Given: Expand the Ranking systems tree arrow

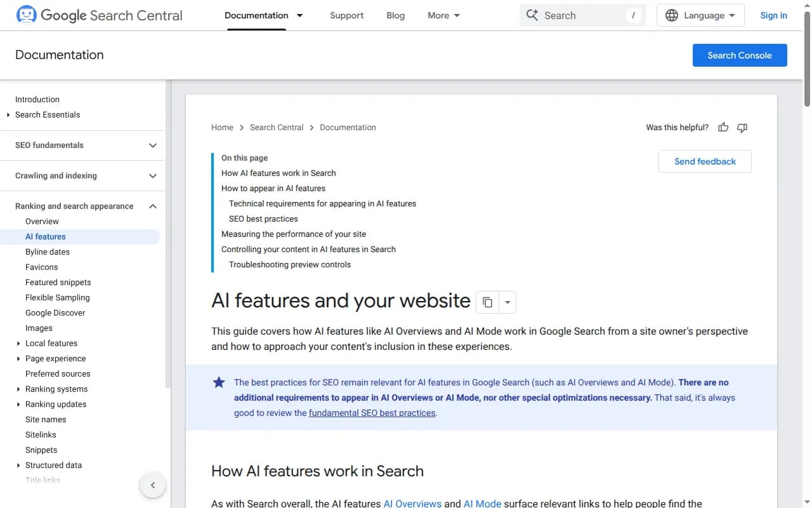Looking at the screenshot, I should point(18,389).
